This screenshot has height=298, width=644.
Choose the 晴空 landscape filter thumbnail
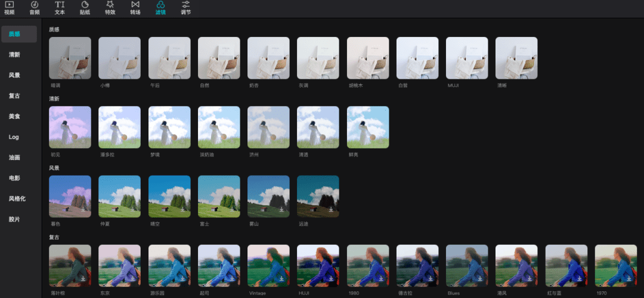point(169,196)
